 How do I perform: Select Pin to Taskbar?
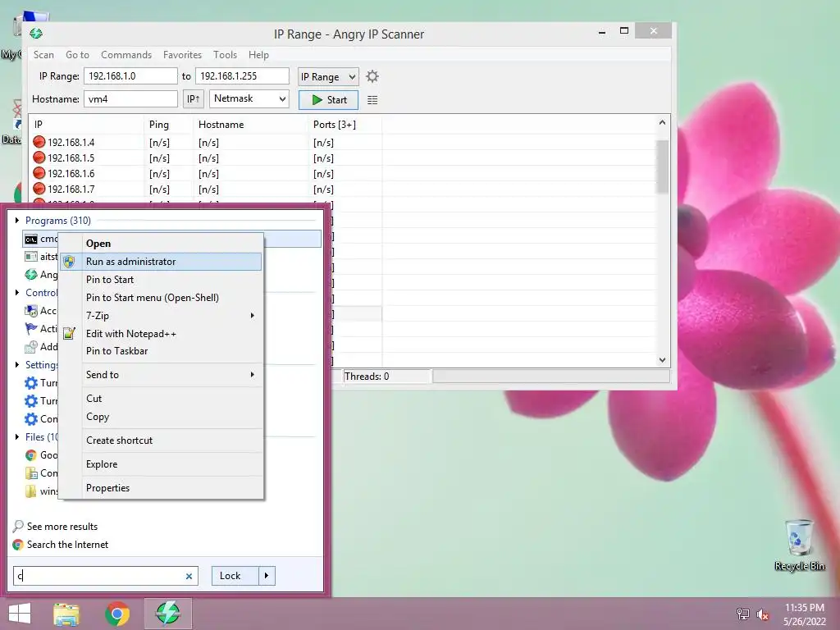[161, 351]
